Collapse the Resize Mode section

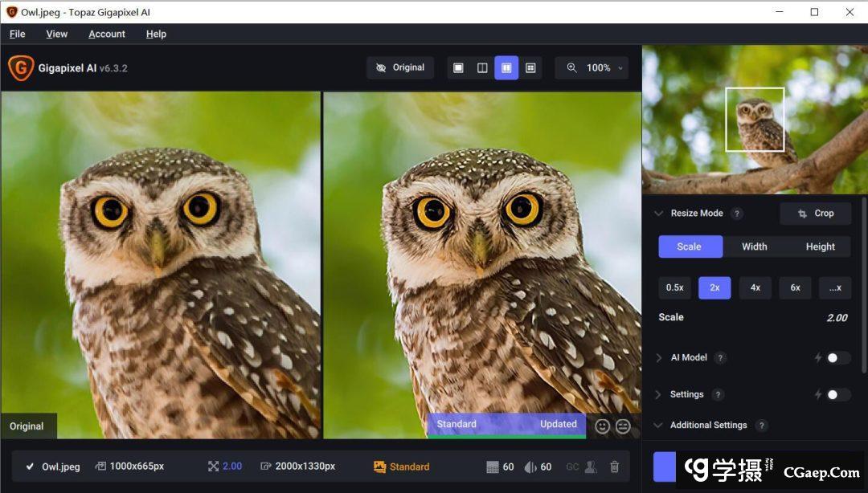[659, 214]
